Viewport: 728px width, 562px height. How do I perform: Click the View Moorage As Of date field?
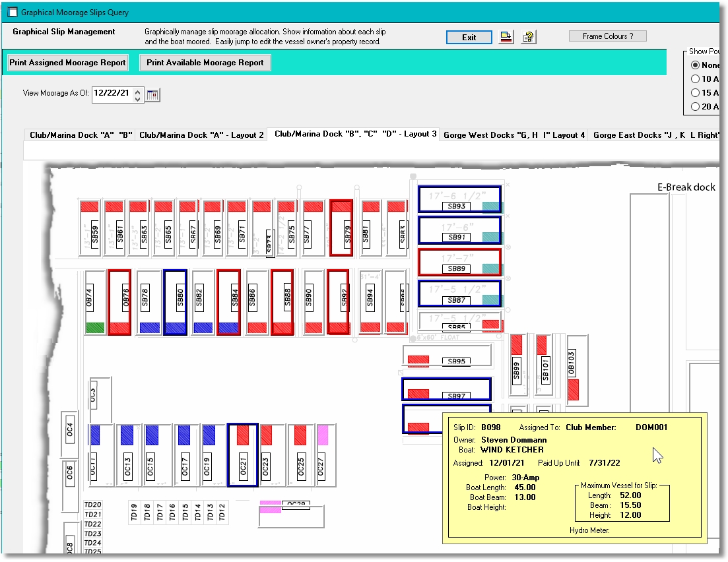point(112,94)
